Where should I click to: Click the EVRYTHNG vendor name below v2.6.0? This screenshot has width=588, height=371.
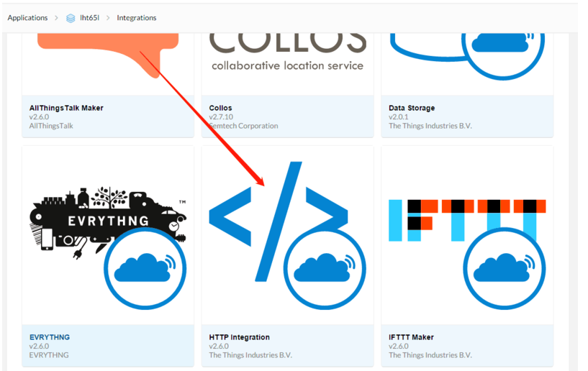pos(49,355)
